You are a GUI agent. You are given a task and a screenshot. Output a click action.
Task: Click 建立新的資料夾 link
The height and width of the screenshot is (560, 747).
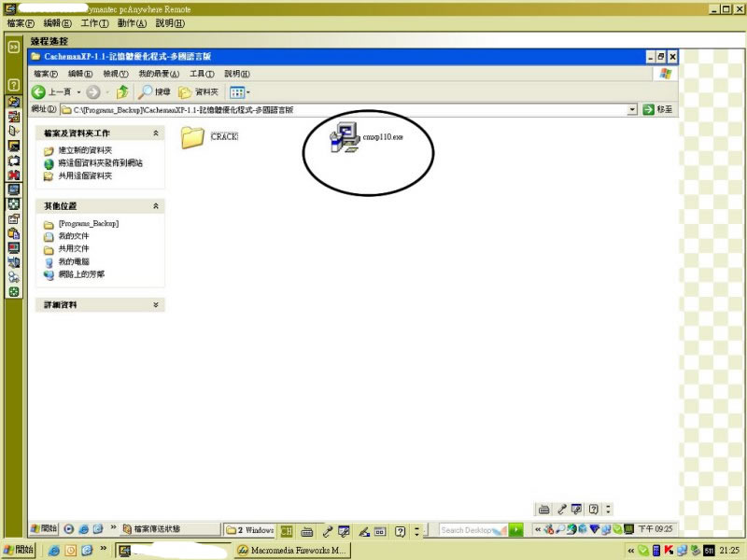click(x=85, y=150)
